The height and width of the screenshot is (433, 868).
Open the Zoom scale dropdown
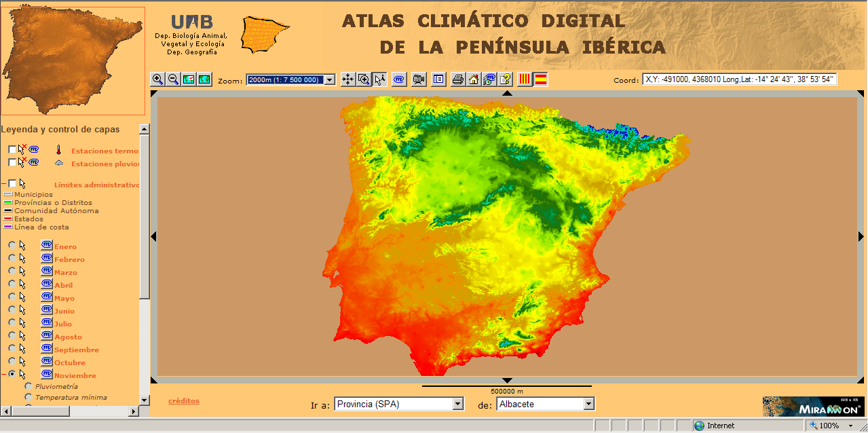point(291,79)
